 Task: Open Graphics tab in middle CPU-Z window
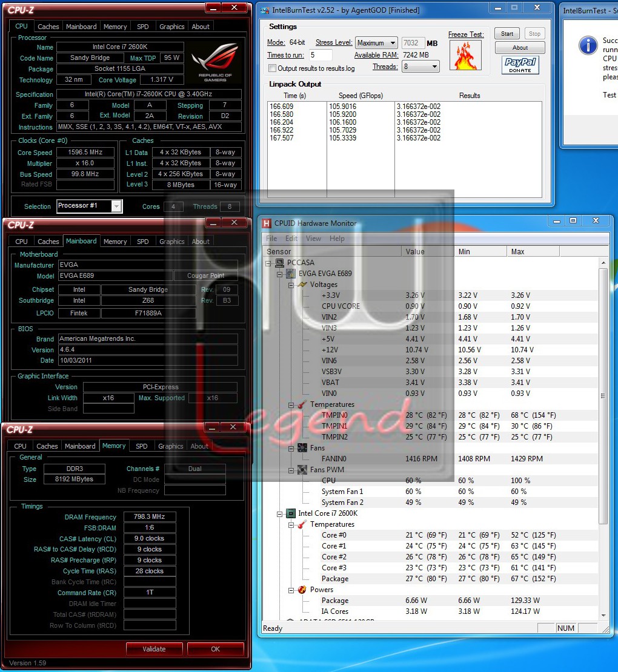[x=172, y=242]
